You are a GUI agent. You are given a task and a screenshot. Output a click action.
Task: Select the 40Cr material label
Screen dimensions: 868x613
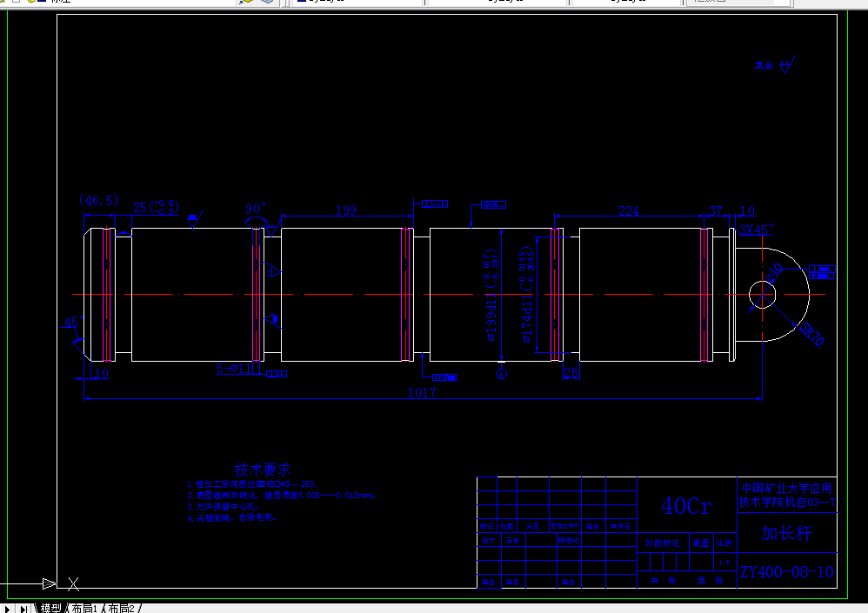tap(686, 506)
